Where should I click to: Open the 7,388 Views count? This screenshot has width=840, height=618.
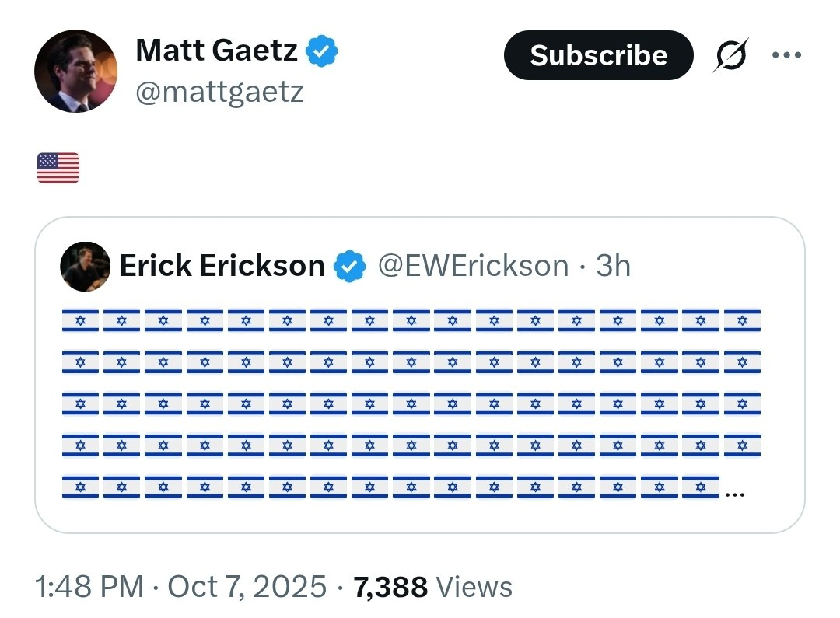(x=432, y=586)
